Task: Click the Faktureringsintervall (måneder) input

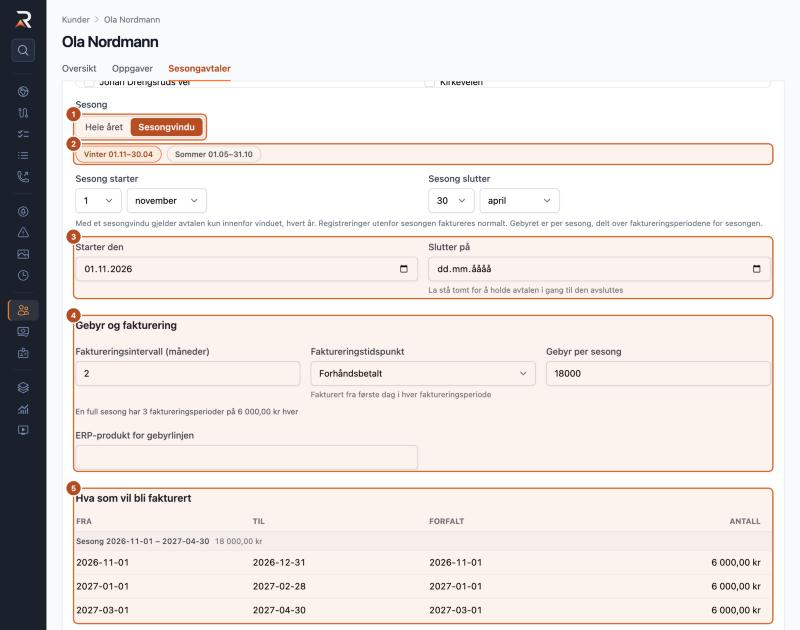Action: click(x=188, y=373)
